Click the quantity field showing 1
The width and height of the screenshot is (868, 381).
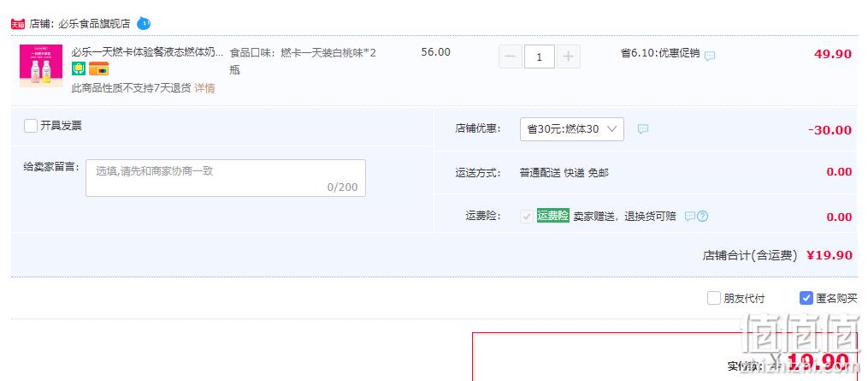coord(539,57)
